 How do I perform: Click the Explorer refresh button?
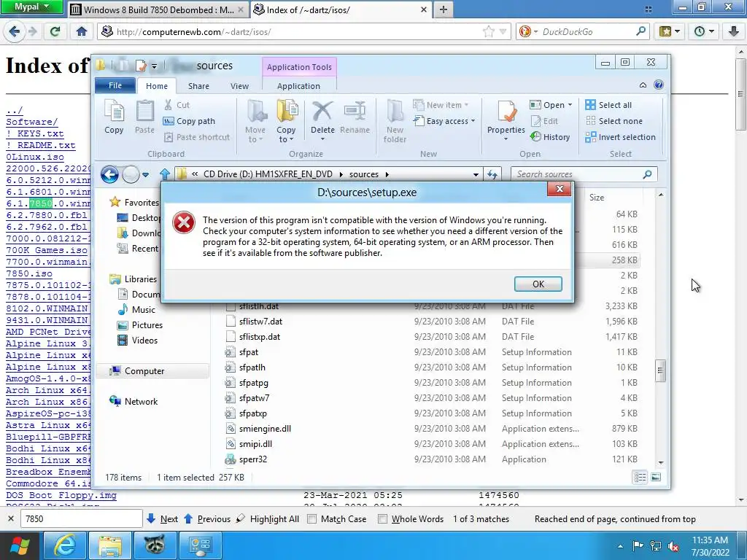[x=492, y=175]
